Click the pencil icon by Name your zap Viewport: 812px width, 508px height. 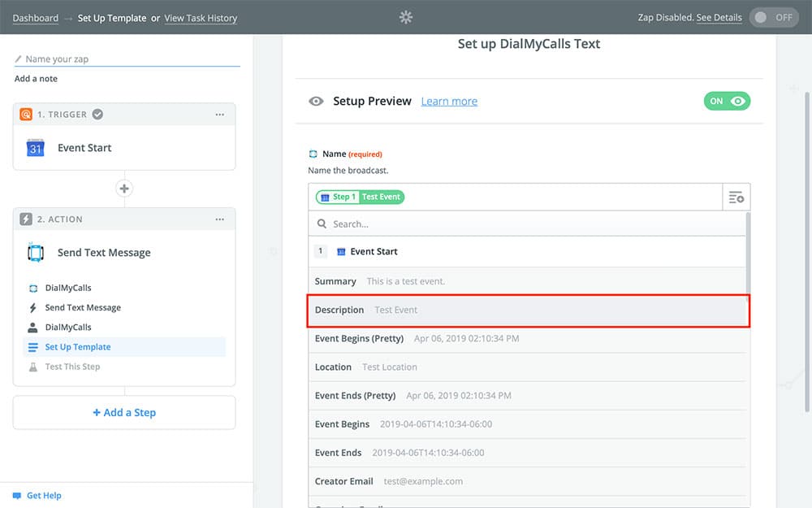[19, 59]
